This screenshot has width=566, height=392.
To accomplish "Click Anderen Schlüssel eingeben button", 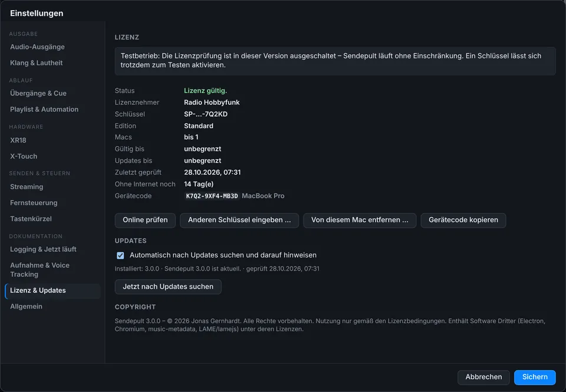I will point(239,220).
